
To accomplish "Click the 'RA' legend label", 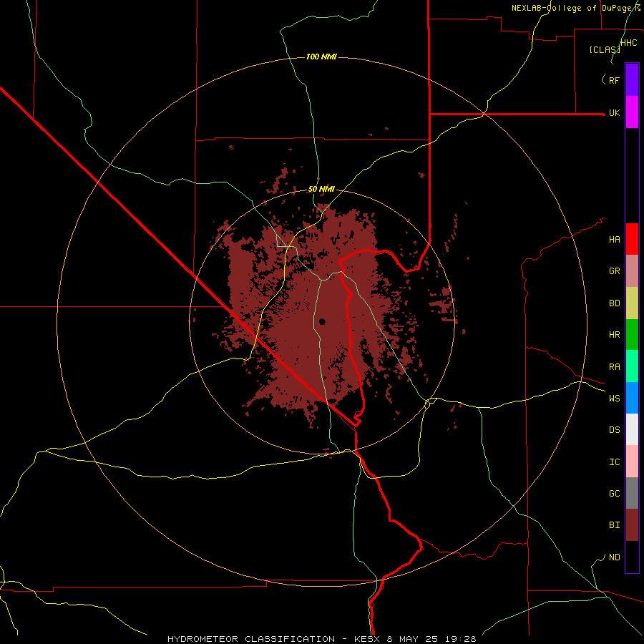I will pos(615,367).
